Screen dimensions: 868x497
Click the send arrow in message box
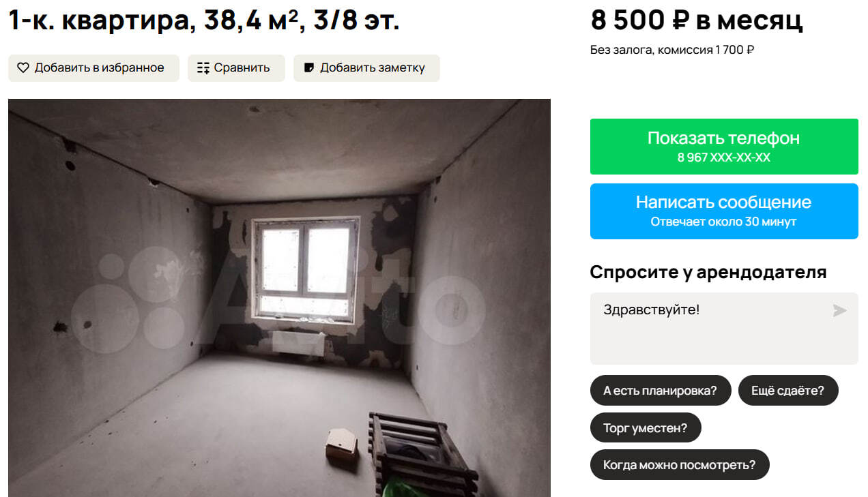[839, 311]
